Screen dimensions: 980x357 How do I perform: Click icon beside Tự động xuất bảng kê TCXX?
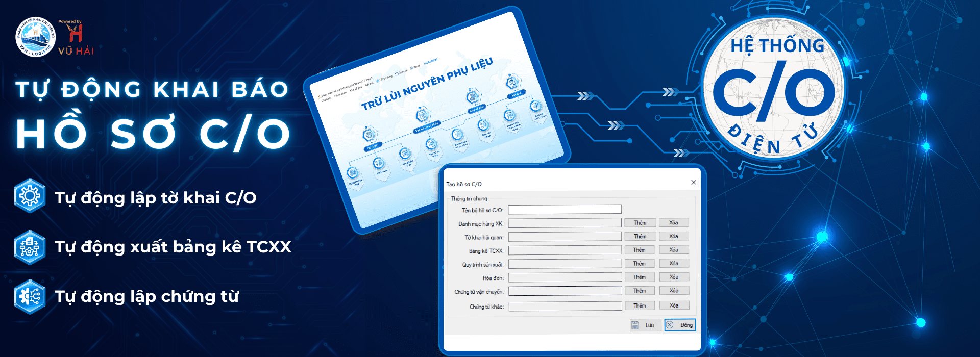coord(30,247)
